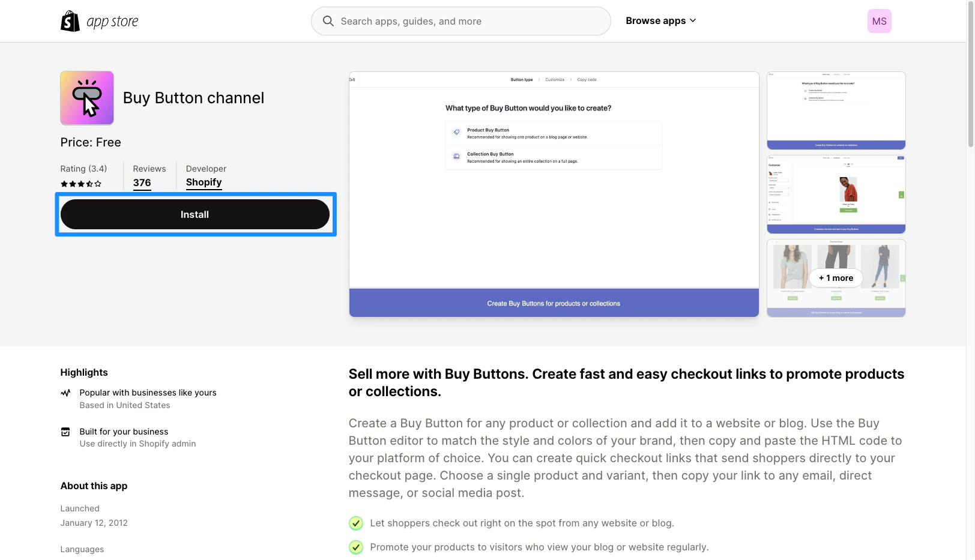Click the trend icon beside "Popular with businesses"

[65, 393]
